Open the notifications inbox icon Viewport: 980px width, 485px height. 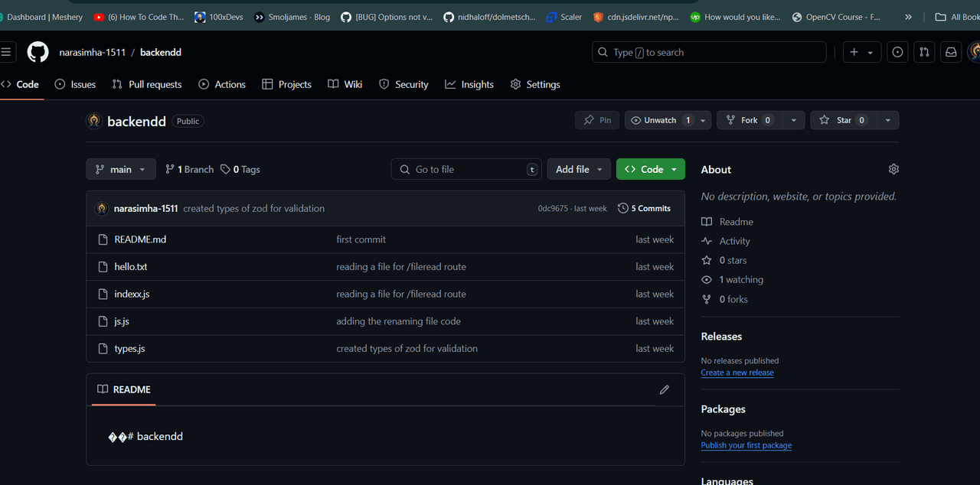[951, 52]
